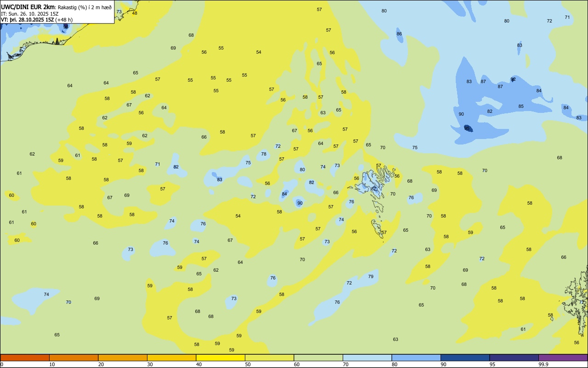Image resolution: width=588 pixels, height=368 pixels.
Task: Click the humidity value 86 on the map
Action: [399, 33]
